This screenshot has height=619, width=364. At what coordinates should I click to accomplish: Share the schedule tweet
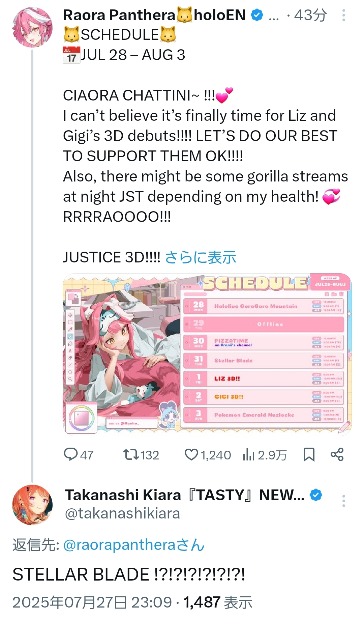[x=337, y=454]
